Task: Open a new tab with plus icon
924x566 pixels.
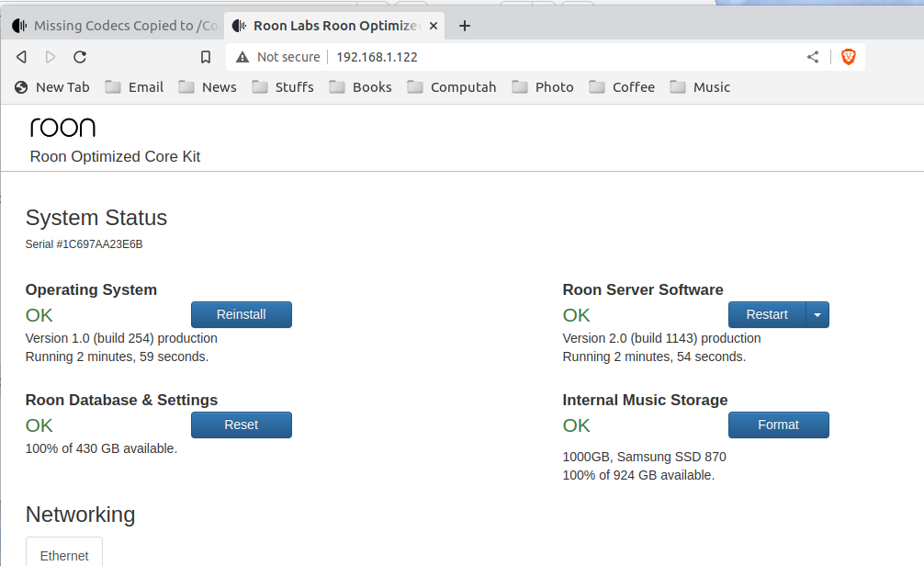Action: coord(464,26)
